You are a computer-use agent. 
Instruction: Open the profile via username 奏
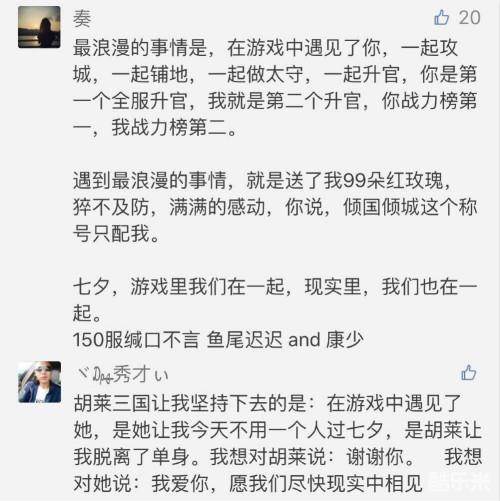pos(82,18)
